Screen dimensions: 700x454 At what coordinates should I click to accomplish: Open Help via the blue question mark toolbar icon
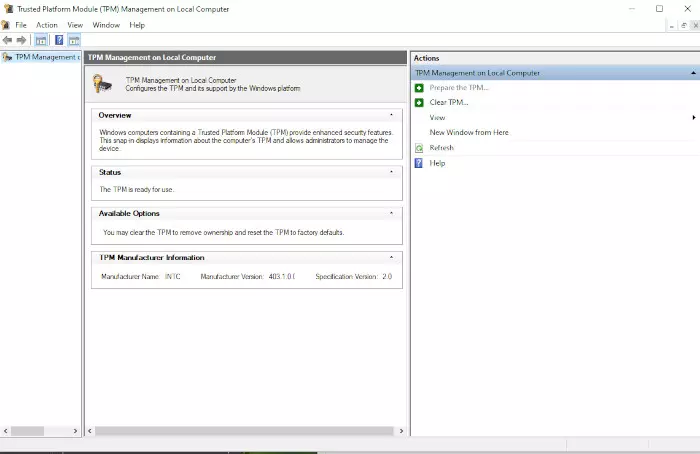pyautogui.click(x=59, y=40)
